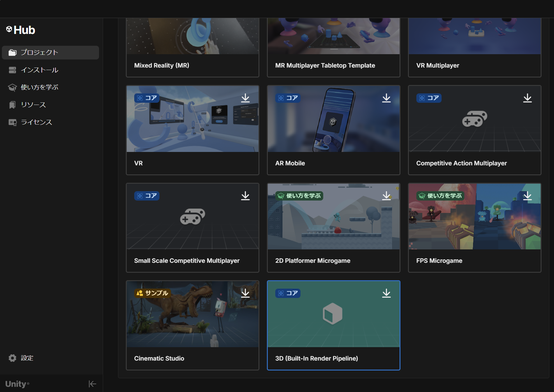Click the download icon on AR Mobile template
The image size is (554, 392).
point(386,98)
